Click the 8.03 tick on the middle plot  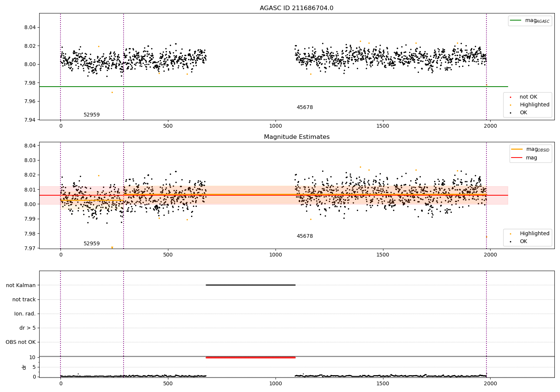tap(30, 160)
